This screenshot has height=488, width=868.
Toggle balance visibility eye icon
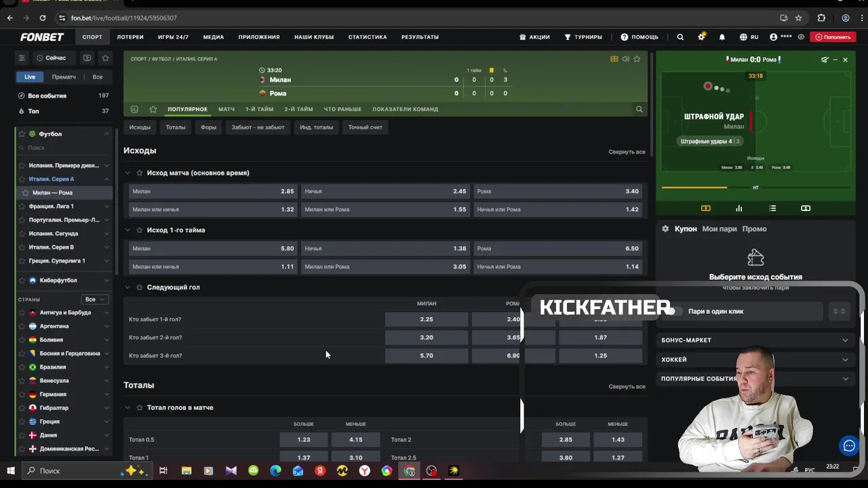[801, 37]
